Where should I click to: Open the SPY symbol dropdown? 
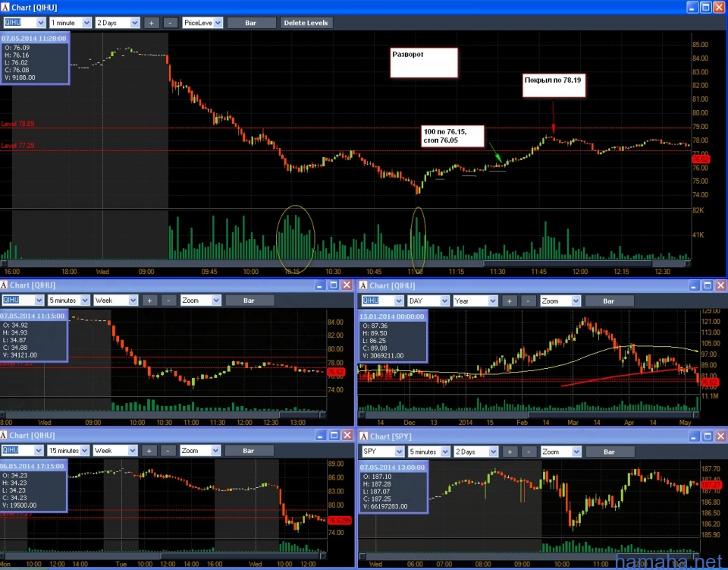point(381,452)
